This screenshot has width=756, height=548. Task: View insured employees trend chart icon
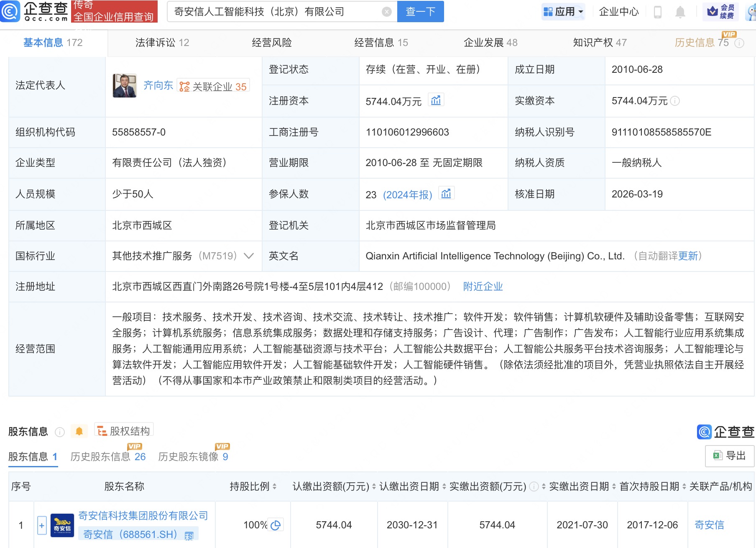point(446,194)
